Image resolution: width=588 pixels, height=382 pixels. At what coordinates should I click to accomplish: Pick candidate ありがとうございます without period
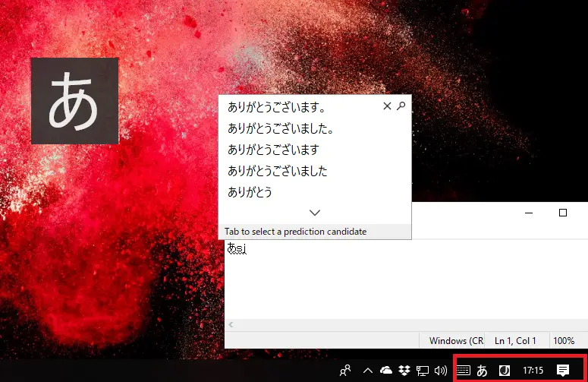point(273,150)
